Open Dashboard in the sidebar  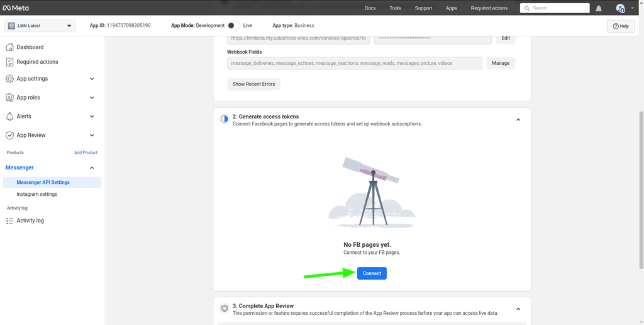pos(30,47)
